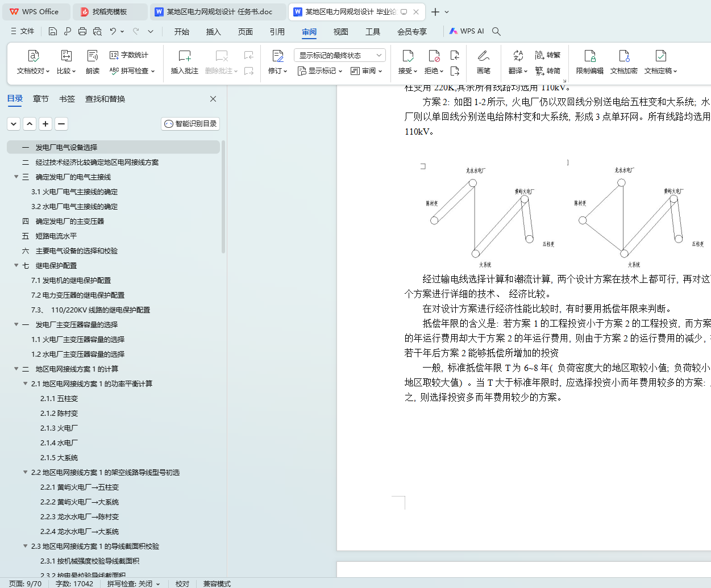
Task: Click the 修订 track changes icon
Action: point(278,56)
